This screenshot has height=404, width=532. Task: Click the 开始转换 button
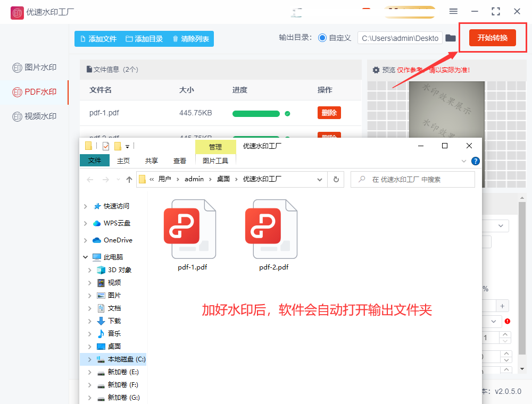492,38
